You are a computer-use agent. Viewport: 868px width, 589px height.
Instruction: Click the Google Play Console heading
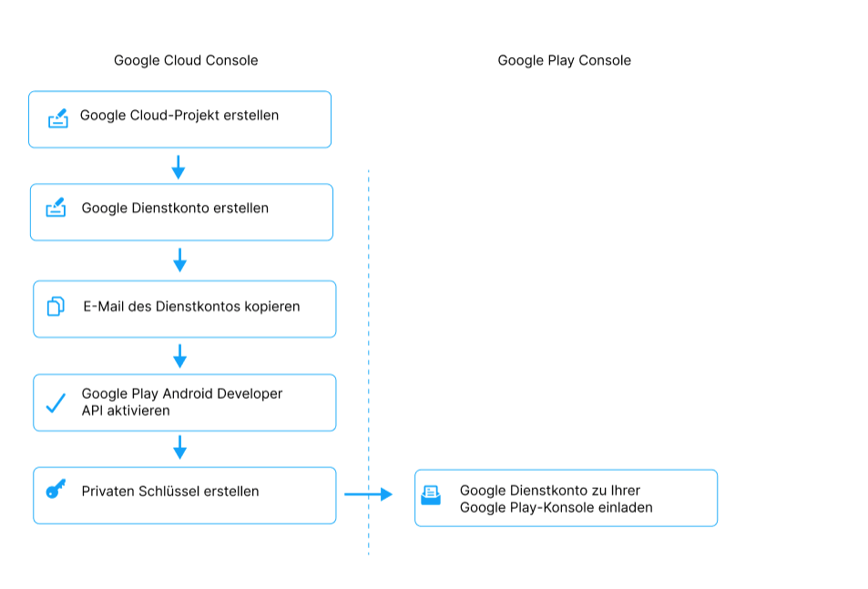564,60
